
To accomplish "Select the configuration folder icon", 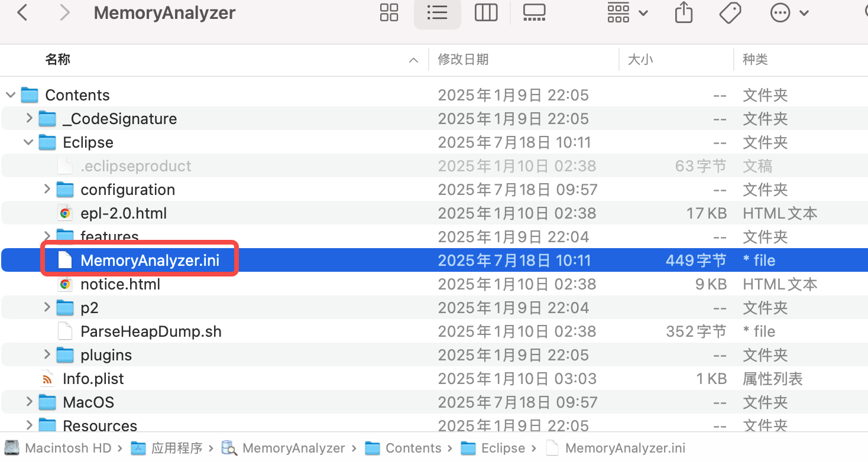I will pyautogui.click(x=65, y=190).
